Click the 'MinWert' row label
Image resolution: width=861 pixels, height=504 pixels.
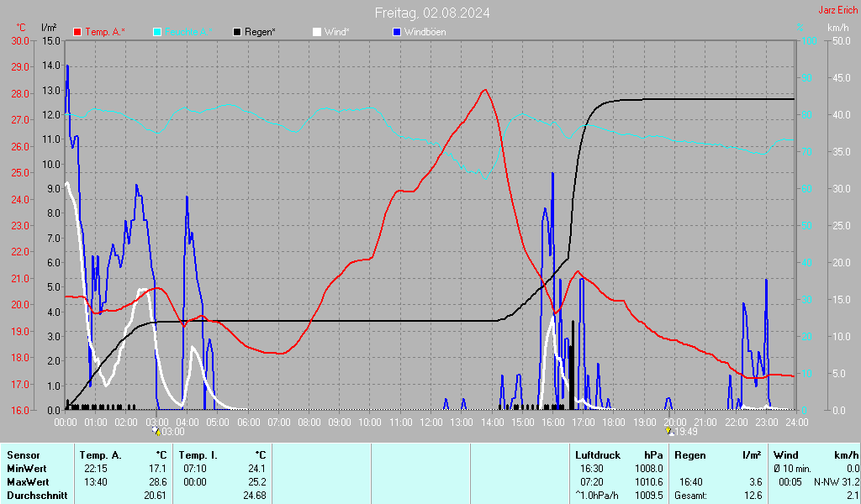[x=27, y=469]
